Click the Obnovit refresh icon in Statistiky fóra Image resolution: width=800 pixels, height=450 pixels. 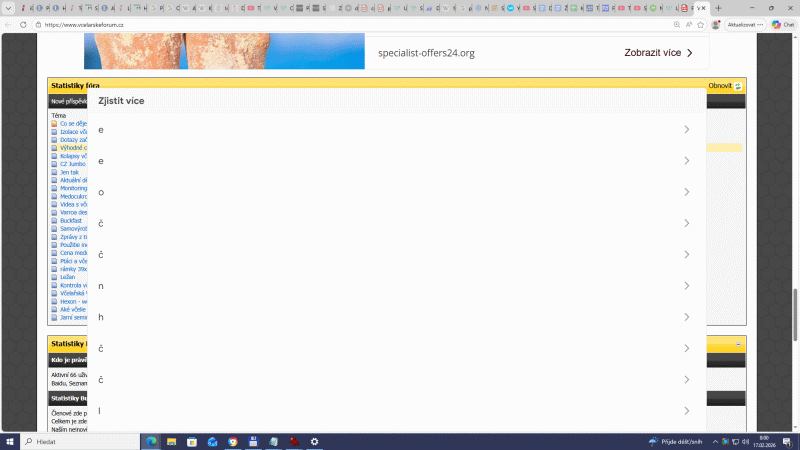[738, 86]
